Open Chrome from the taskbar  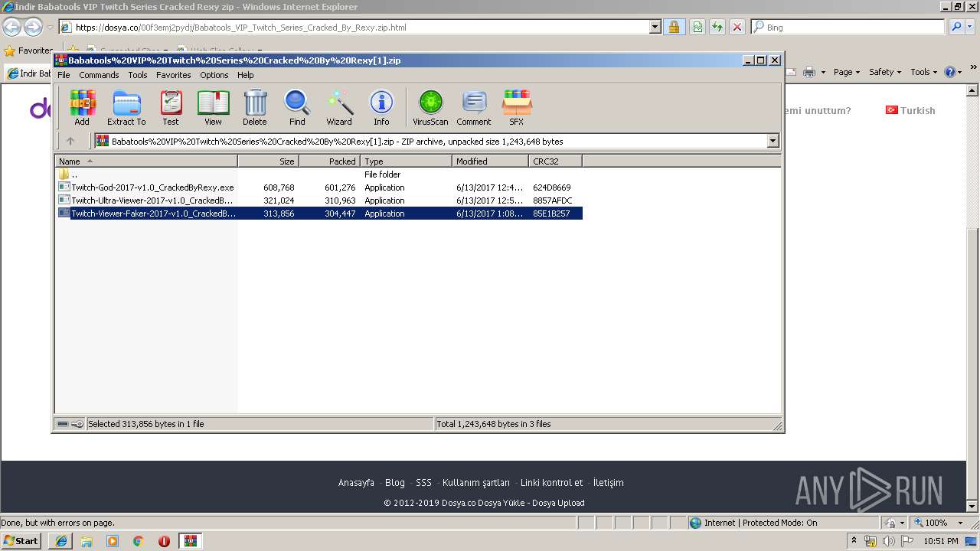coord(139,541)
